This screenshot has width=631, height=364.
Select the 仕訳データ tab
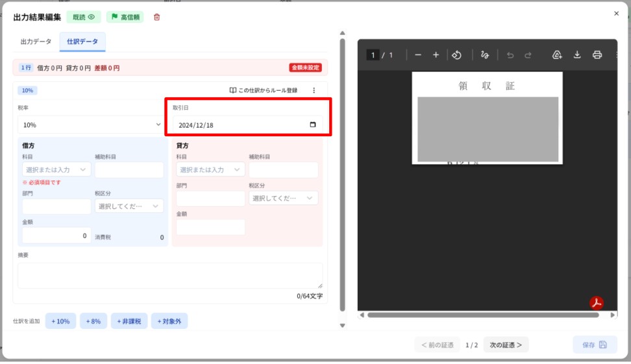[x=82, y=42]
